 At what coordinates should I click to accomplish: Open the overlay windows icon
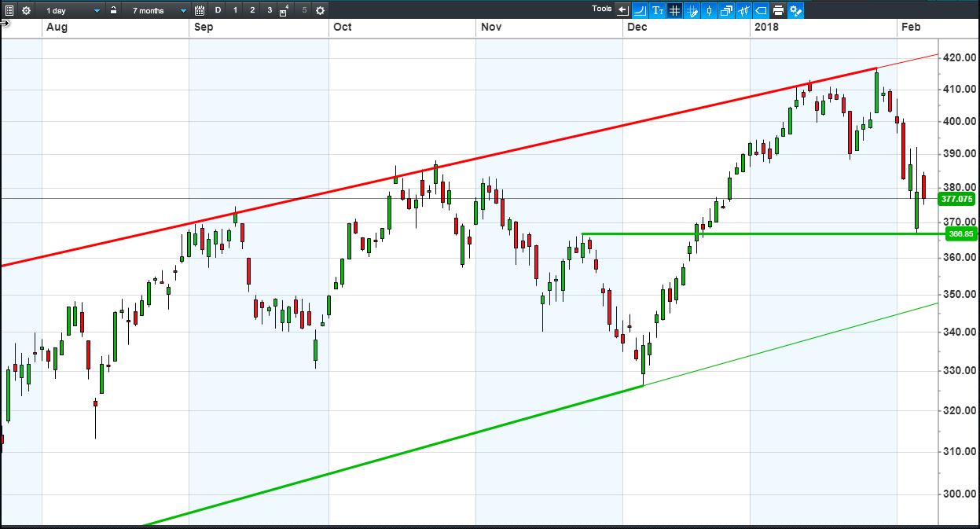tap(726, 10)
